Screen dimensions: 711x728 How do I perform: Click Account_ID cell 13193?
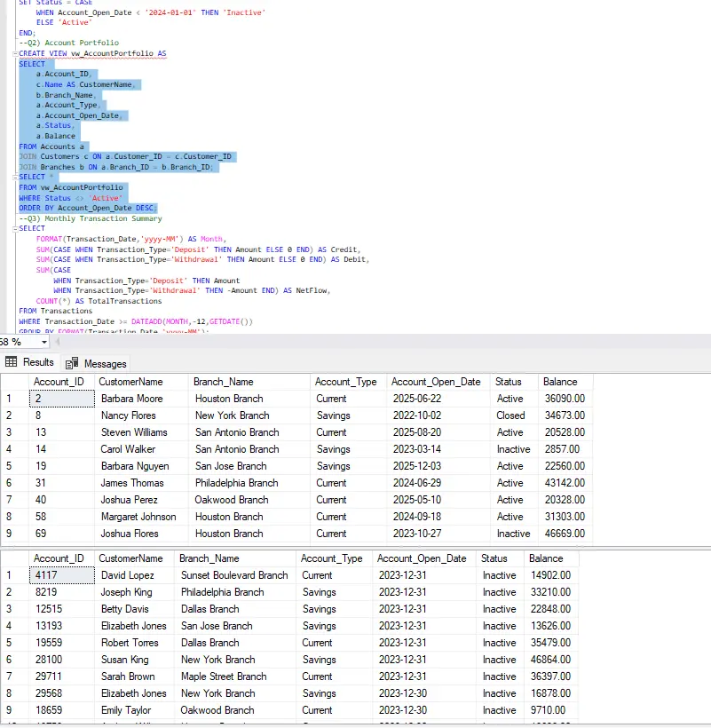(62, 626)
